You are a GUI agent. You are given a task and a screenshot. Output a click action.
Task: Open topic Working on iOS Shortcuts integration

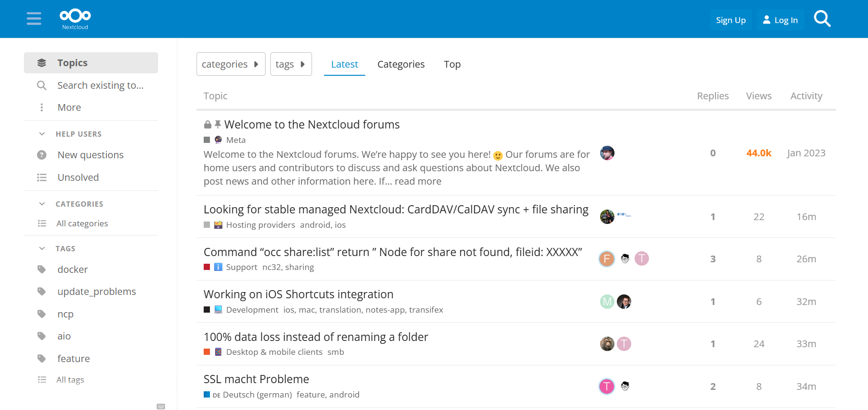point(299,294)
